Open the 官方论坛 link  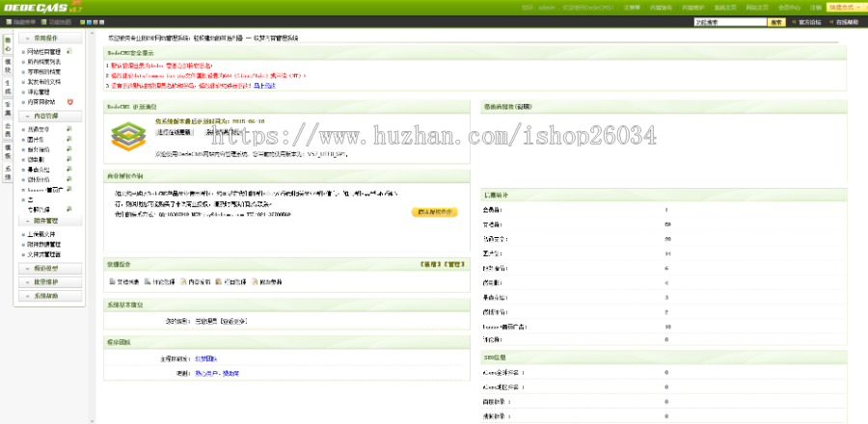coord(809,22)
